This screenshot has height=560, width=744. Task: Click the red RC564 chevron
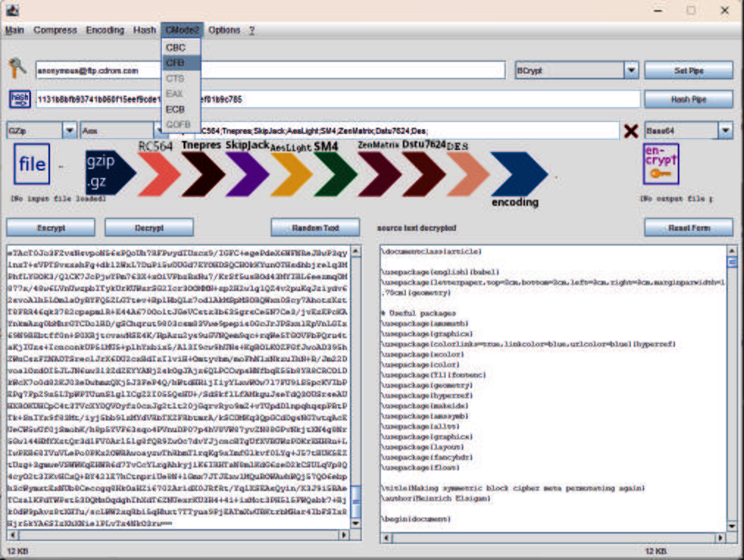coord(159,174)
